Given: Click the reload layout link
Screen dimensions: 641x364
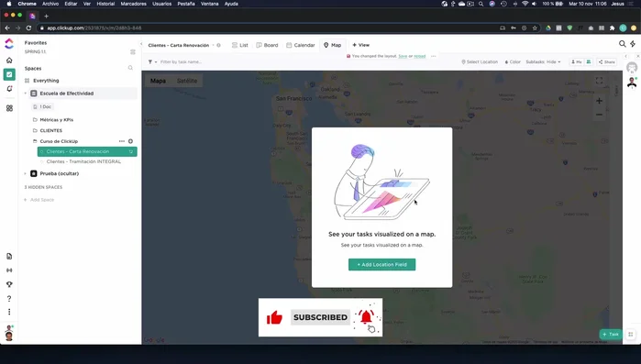Looking at the screenshot, I should click(x=419, y=56).
